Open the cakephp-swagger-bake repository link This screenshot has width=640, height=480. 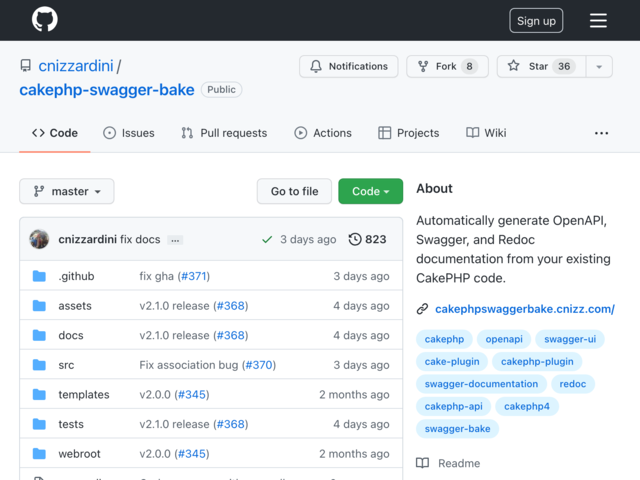pos(107,89)
